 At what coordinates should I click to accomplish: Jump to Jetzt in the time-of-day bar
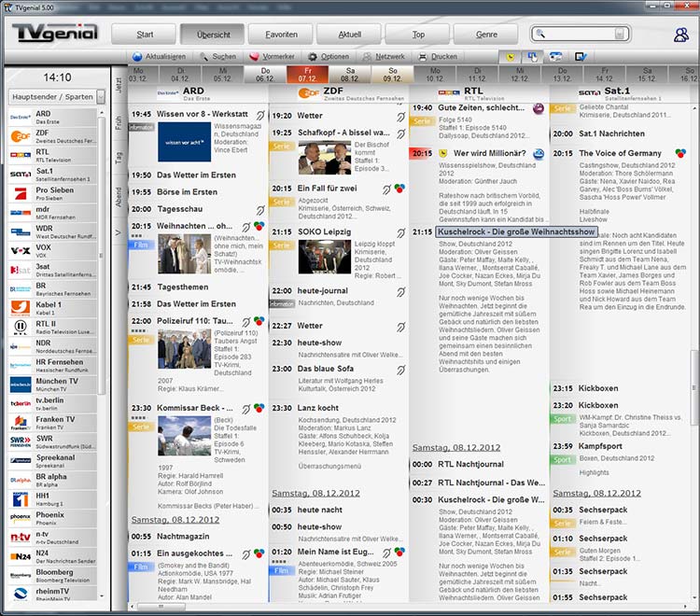click(x=119, y=85)
